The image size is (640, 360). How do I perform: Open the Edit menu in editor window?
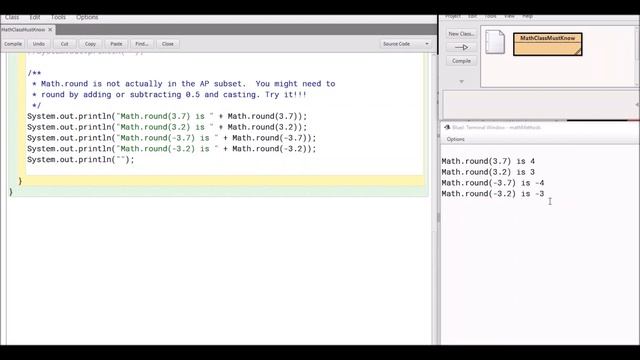pyautogui.click(x=35, y=17)
